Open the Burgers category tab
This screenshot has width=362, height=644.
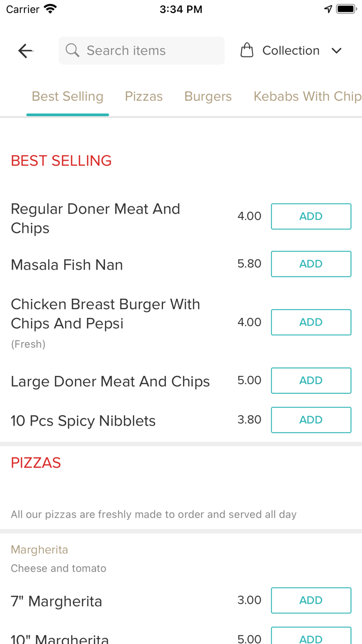(208, 96)
